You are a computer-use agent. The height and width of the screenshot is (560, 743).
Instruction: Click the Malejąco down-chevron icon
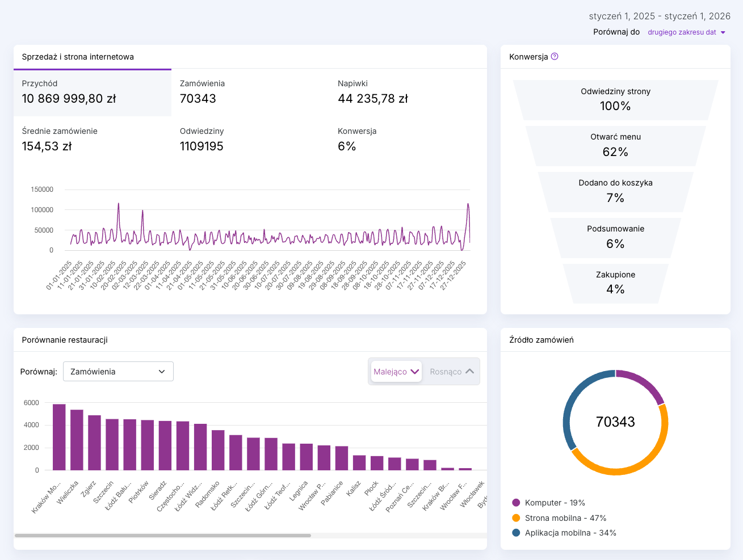(x=414, y=372)
